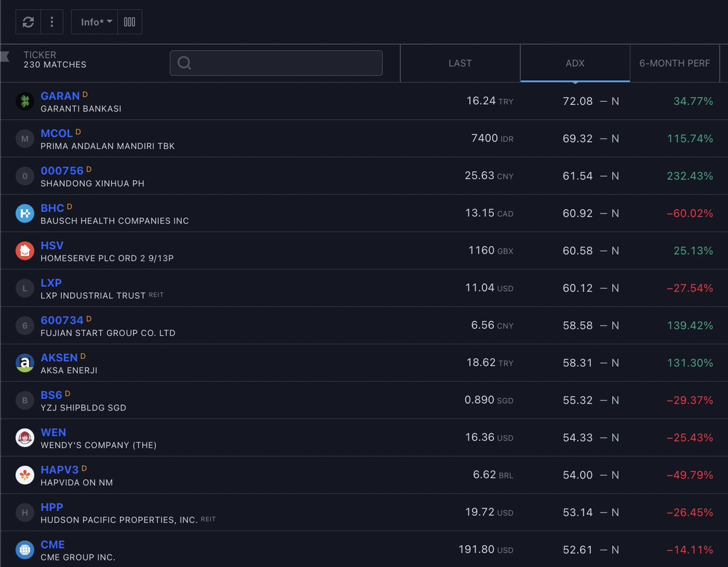Screen dimensions: 728x567
Task: Click the D badge next to GARAN
Action: [85, 94]
